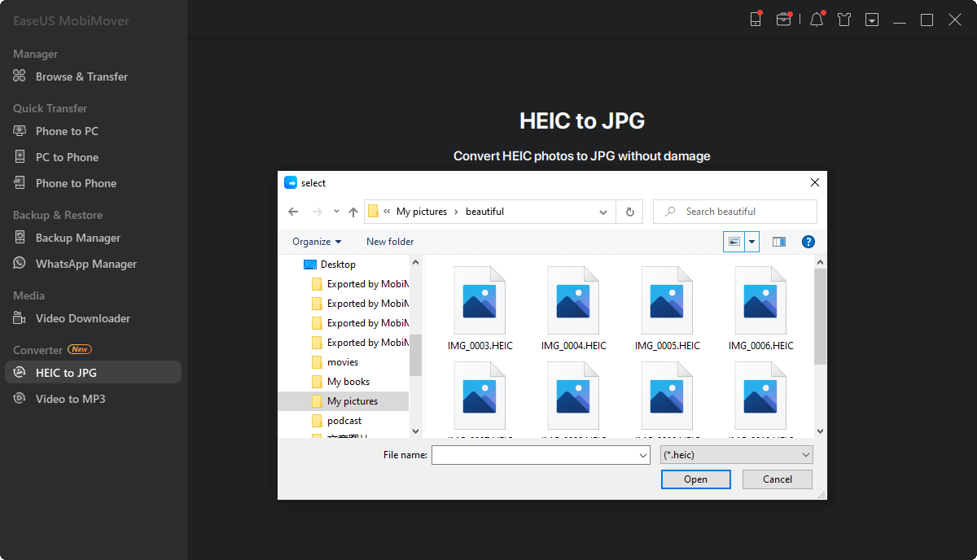Click the File name input field
This screenshot has width=977, height=560.
tap(534, 455)
